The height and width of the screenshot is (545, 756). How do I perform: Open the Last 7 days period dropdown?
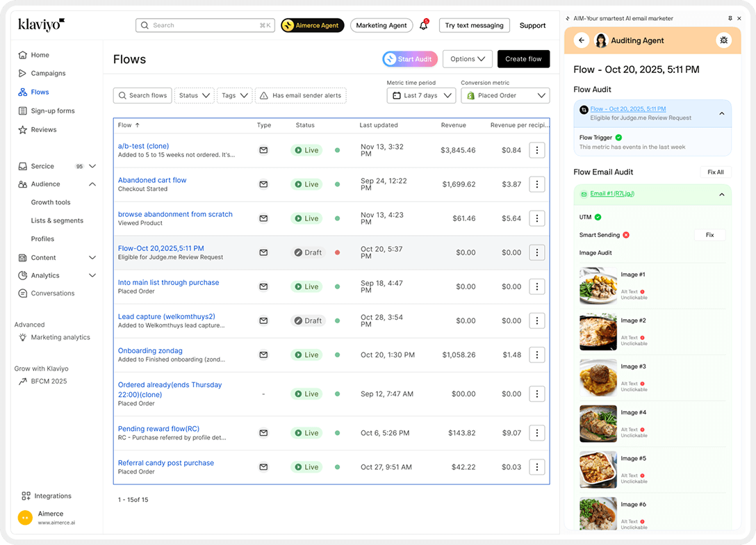point(421,95)
